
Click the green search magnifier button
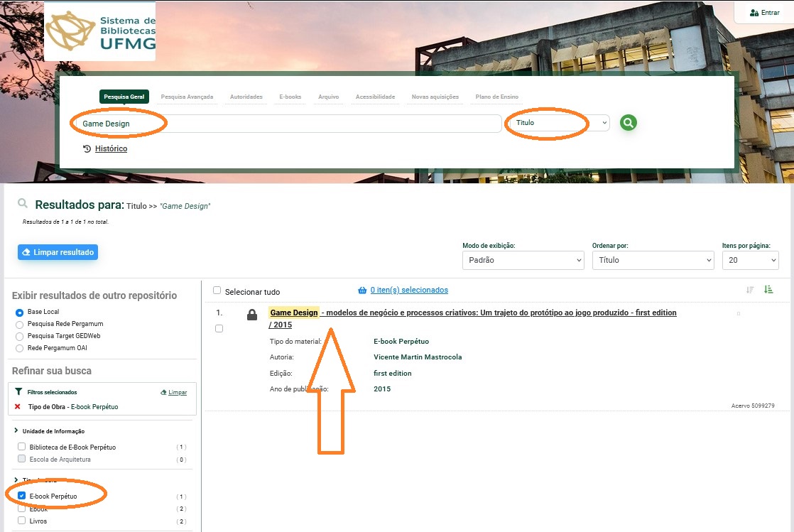(x=628, y=123)
